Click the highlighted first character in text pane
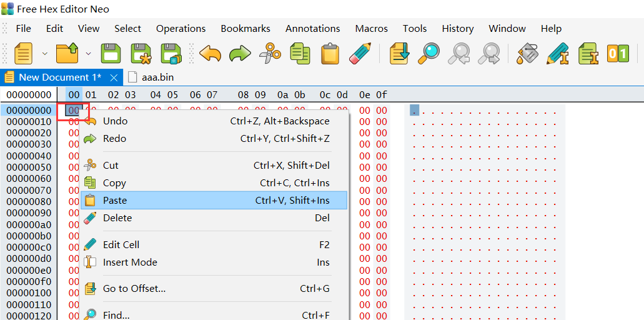The height and width of the screenshot is (320, 644). click(x=414, y=110)
